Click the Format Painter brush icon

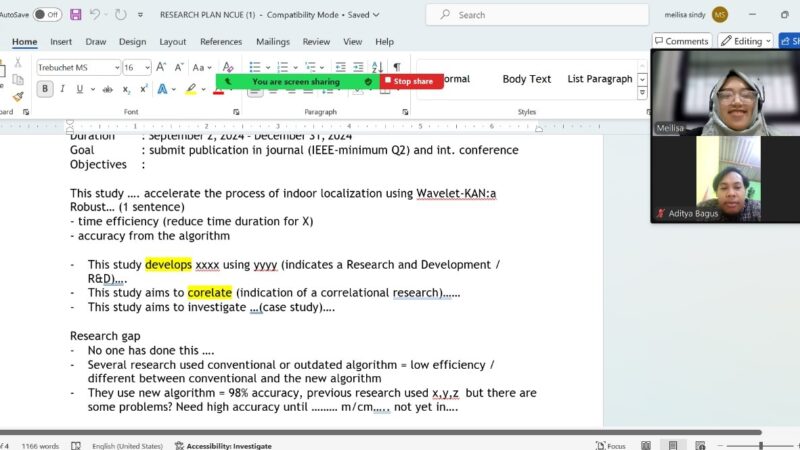17,97
